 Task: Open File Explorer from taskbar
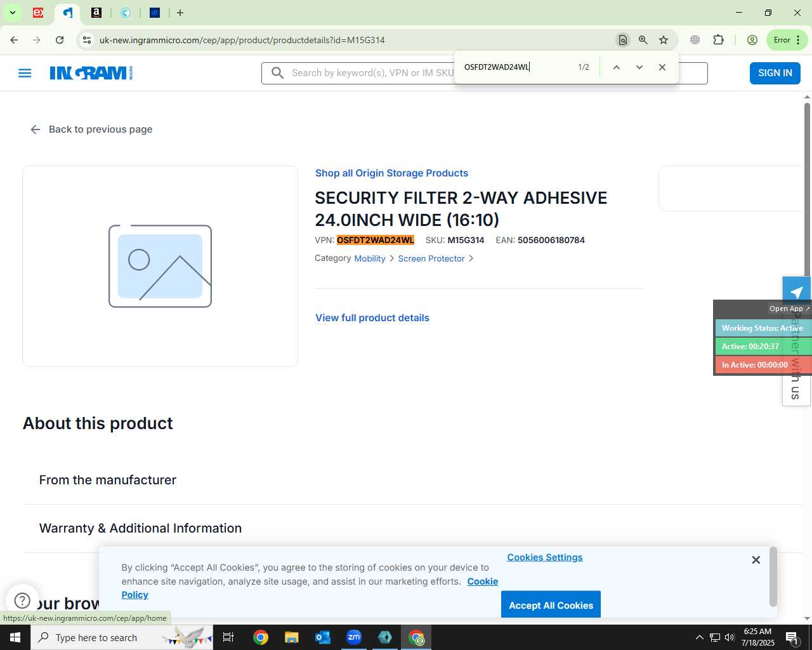coord(291,637)
